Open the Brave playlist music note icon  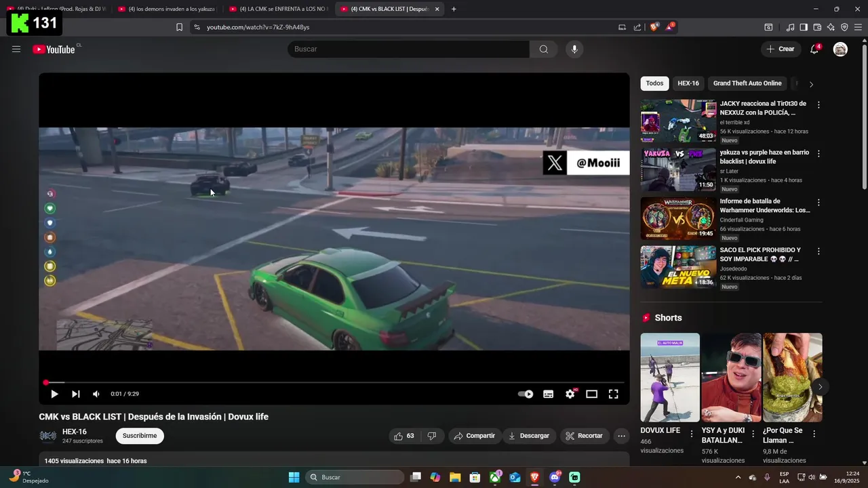(790, 27)
